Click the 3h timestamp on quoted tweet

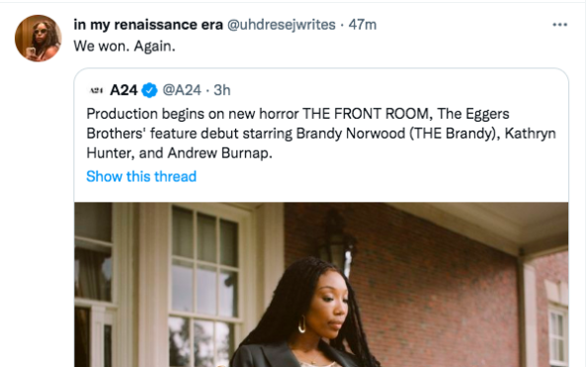[222, 90]
